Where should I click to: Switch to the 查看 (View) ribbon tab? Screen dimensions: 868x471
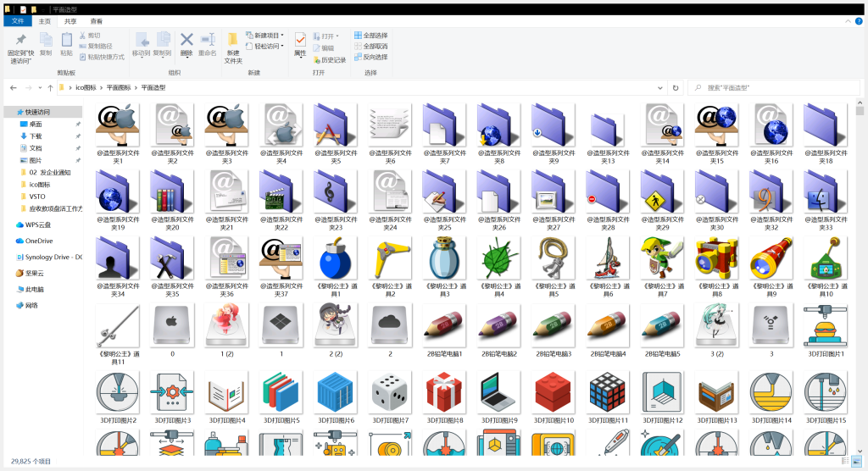tap(97, 20)
